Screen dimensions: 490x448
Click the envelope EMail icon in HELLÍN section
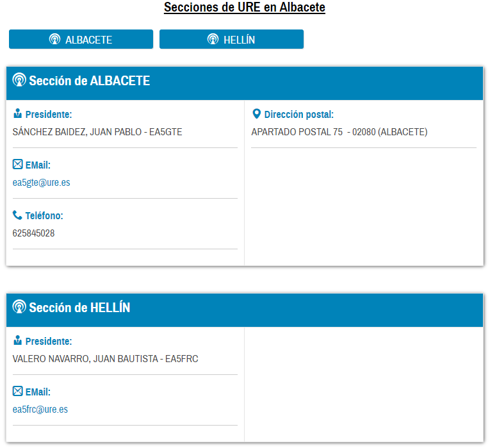(x=17, y=392)
